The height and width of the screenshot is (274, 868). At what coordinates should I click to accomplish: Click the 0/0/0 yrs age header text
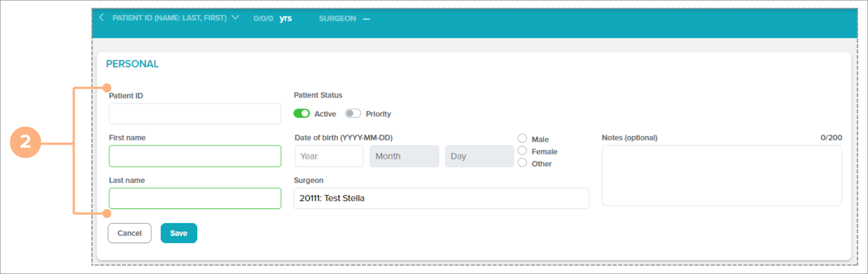coord(273,18)
